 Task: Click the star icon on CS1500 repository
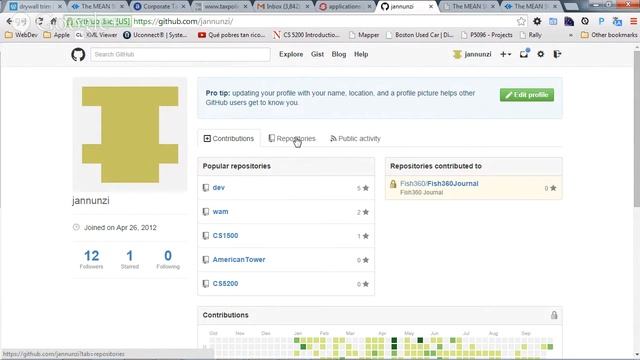[x=366, y=236]
